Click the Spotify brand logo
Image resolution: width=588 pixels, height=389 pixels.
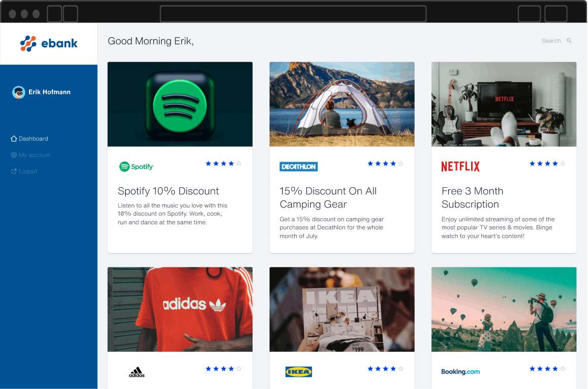(x=137, y=167)
